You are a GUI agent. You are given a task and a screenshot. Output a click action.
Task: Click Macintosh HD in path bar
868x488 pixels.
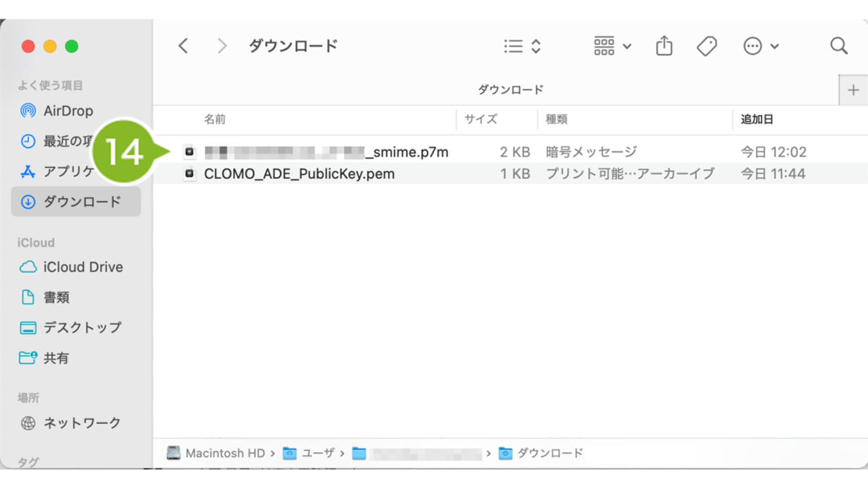coord(224,453)
